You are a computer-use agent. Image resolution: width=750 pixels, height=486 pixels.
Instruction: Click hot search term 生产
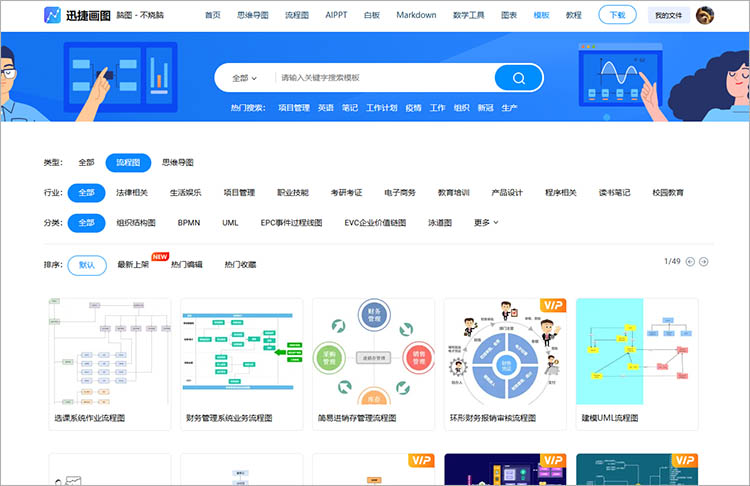[509, 108]
